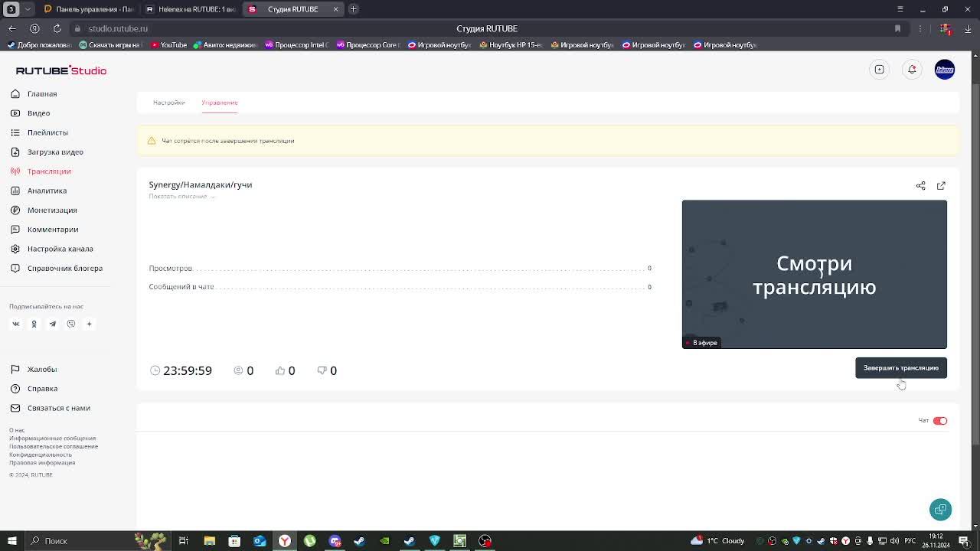Click the likes thumbs-up counter
Image resolution: width=980 pixels, height=551 pixels.
click(x=285, y=370)
